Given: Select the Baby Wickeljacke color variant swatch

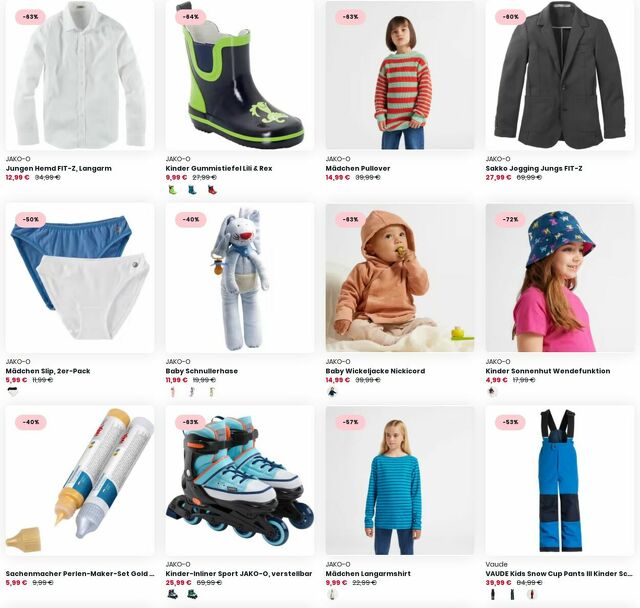Looking at the screenshot, I should tap(333, 392).
